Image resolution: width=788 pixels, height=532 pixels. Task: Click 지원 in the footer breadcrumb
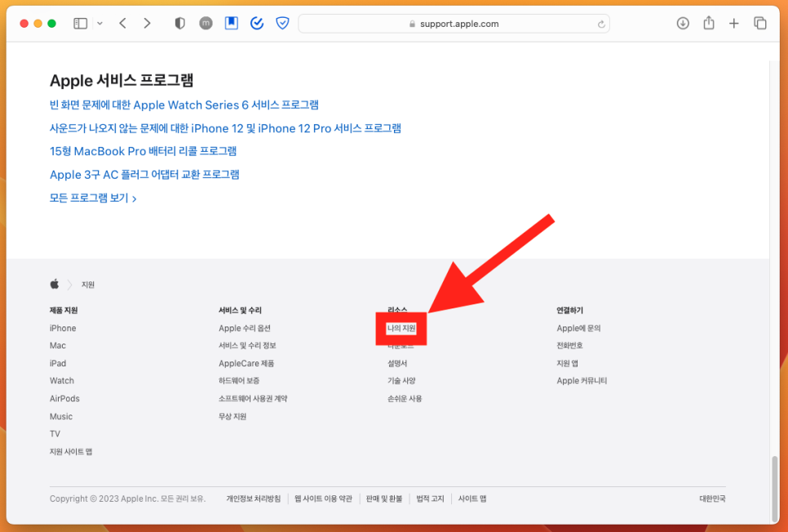(x=88, y=285)
